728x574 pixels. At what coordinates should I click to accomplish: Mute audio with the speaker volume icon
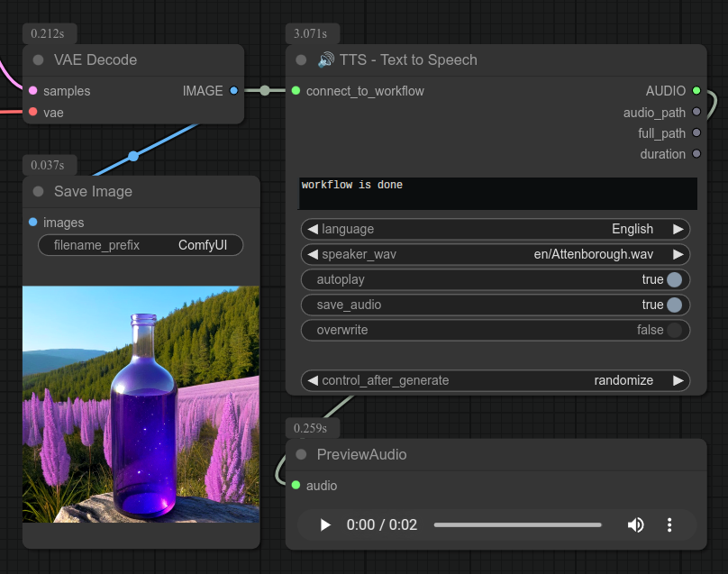coord(636,524)
